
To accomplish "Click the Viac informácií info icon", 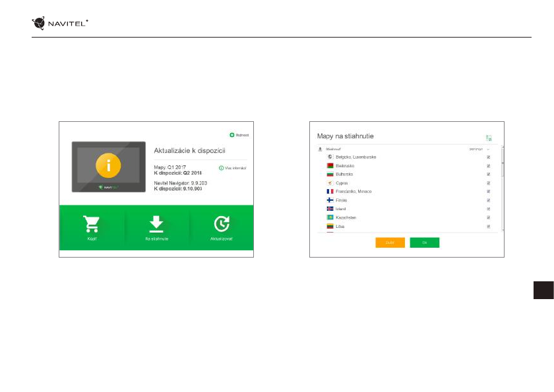I will (x=221, y=168).
